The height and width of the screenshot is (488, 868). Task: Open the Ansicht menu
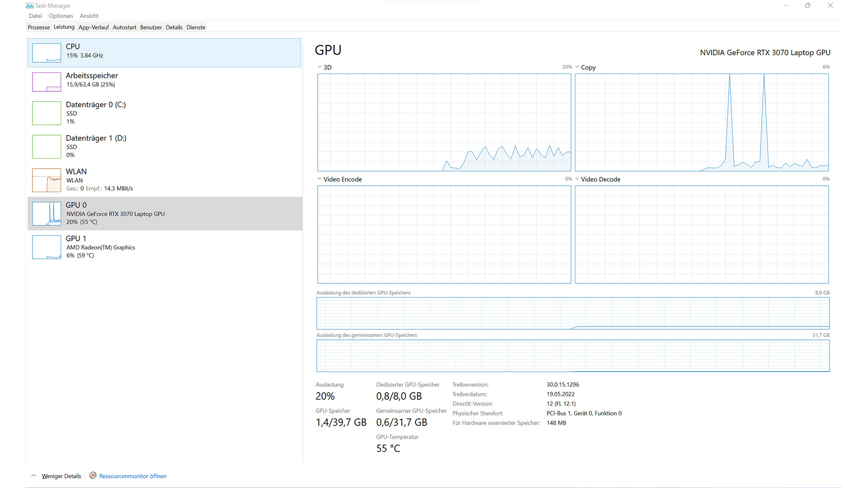[89, 16]
